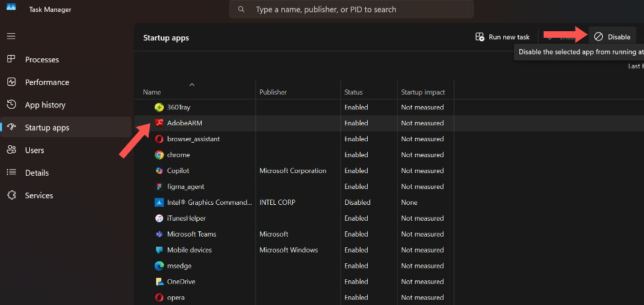The width and height of the screenshot is (644, 305).
Task: Switch to the Processes page
Action: 66,60
